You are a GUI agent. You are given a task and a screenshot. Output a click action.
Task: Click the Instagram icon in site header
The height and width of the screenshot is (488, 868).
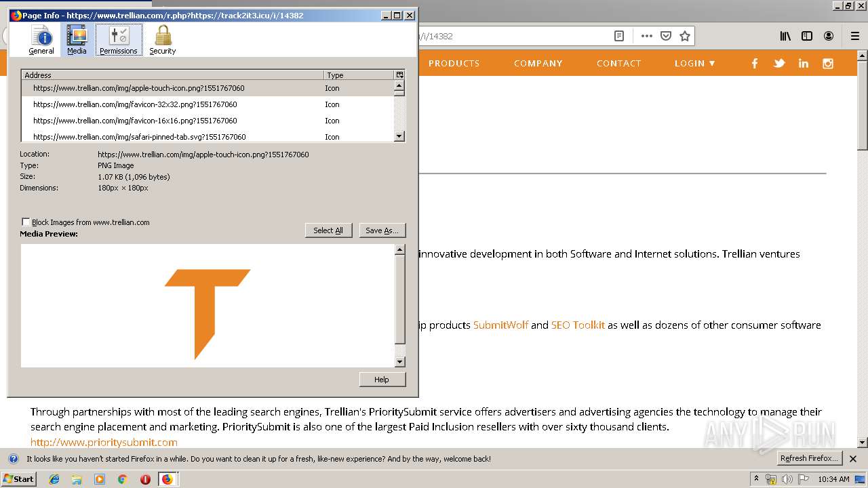point(828,63)
